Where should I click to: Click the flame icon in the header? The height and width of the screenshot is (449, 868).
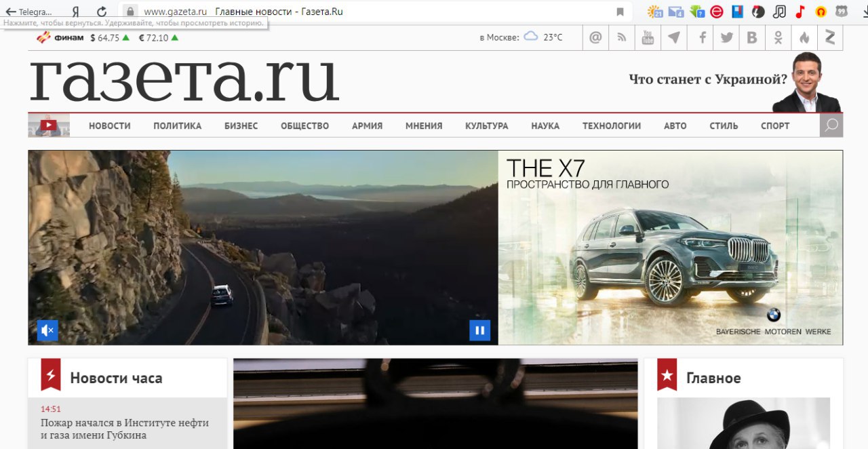804,37
